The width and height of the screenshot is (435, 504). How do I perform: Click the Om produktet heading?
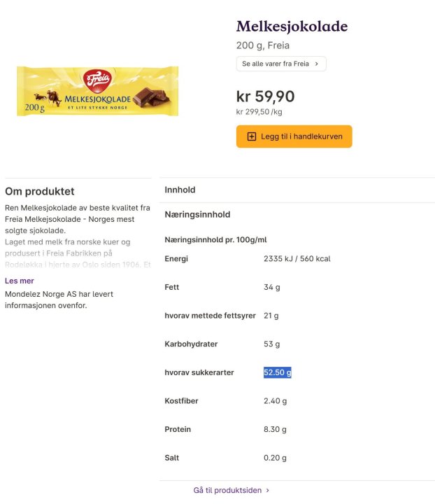tap(39, 191)
